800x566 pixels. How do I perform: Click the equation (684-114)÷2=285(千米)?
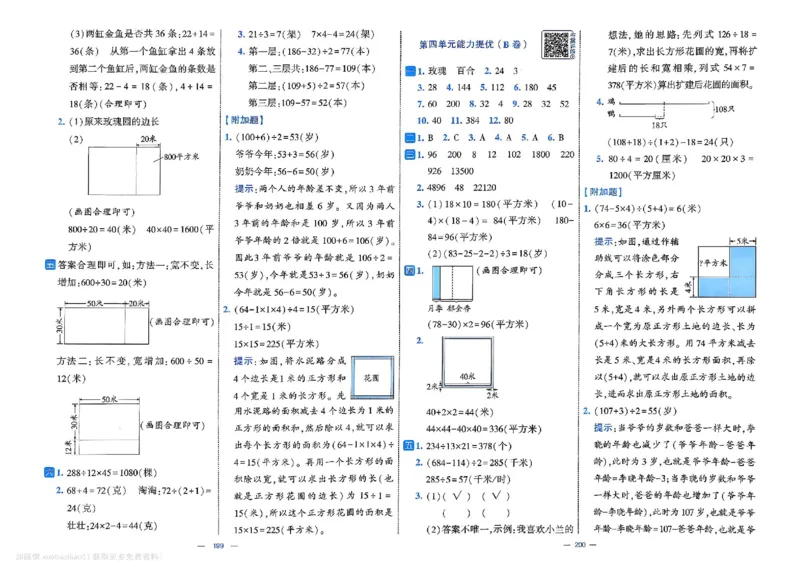pyautogui.click(x=479, y=463)
